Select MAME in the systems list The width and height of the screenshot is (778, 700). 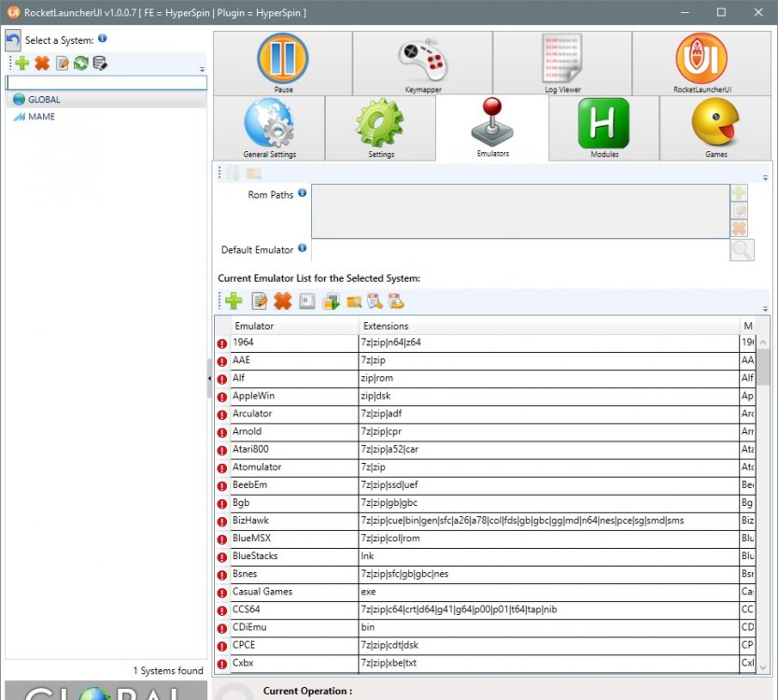pyautogui.click(x=41, y=117)
